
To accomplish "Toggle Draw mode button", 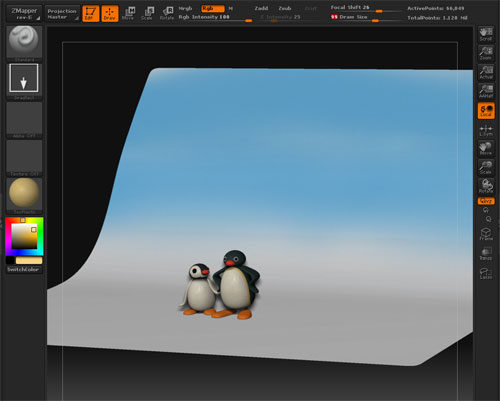I will pyautogui.click(x=110, y=14).
